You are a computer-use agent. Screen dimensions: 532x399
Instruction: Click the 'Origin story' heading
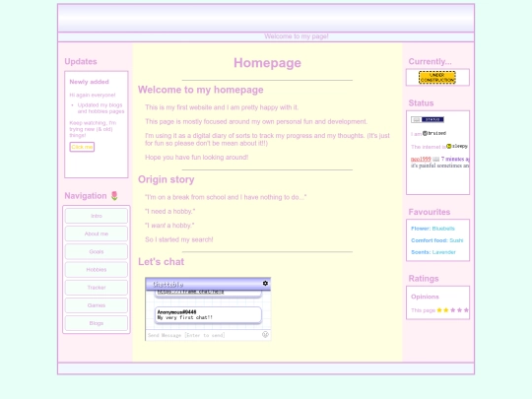point(166,179)
